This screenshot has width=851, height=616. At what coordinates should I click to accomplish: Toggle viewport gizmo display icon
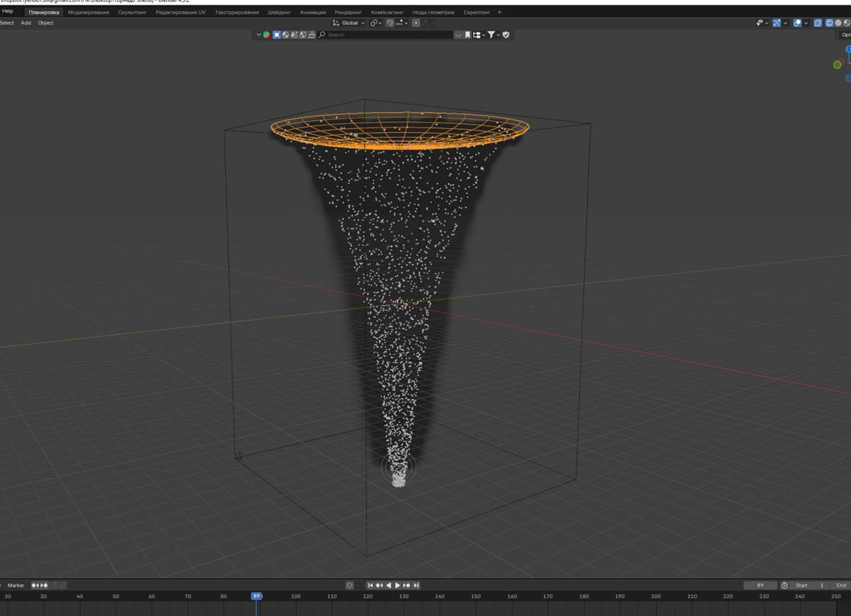tap(777, 23)
